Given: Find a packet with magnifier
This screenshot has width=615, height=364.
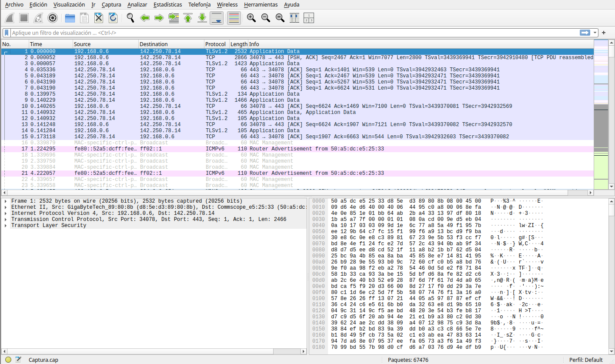Looking at the screenshot, I should (130, 18).
